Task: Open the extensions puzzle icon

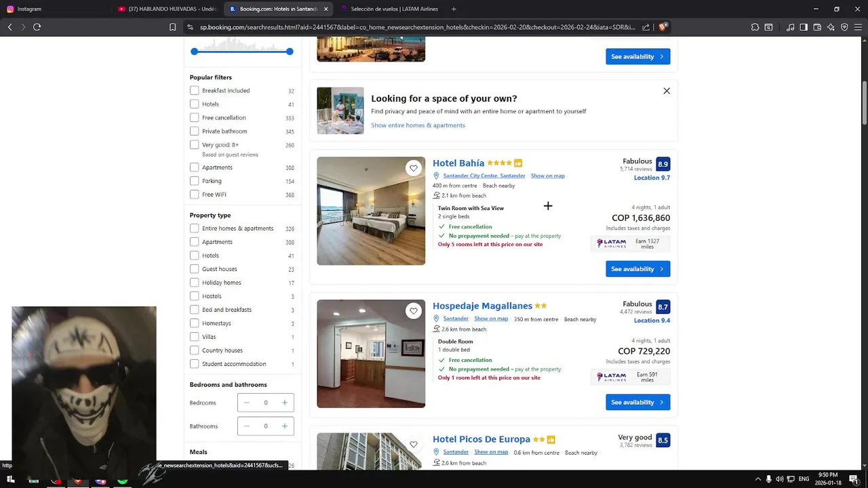Action: (x=755, y=27)
